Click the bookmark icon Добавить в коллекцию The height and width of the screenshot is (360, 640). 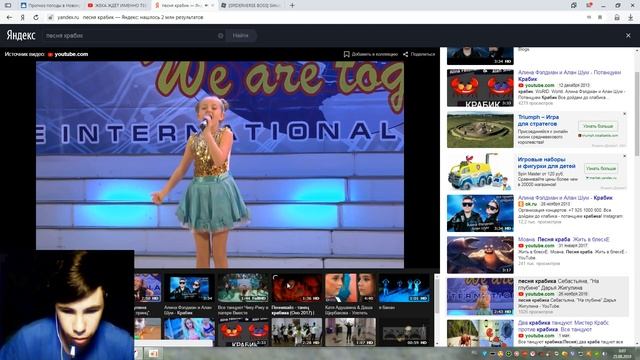coord(347,54)
